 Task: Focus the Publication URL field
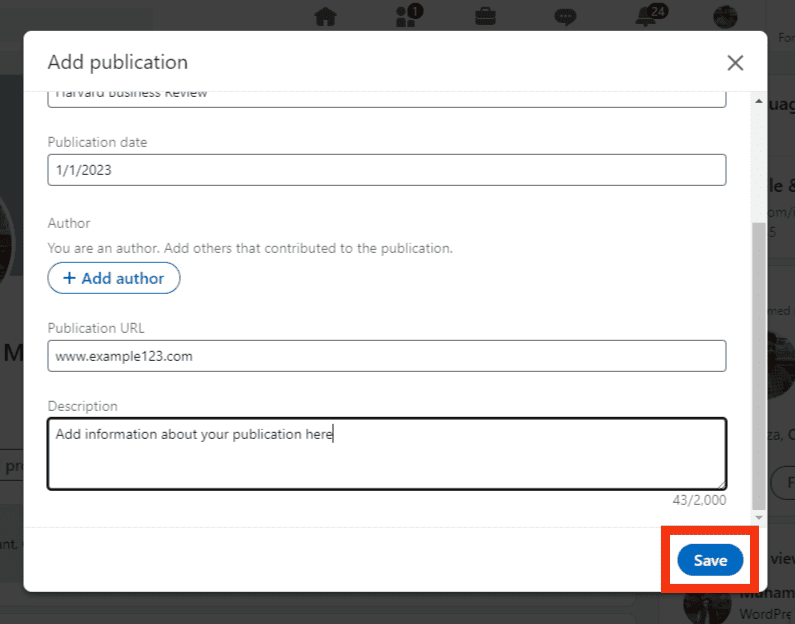[387, 356]
